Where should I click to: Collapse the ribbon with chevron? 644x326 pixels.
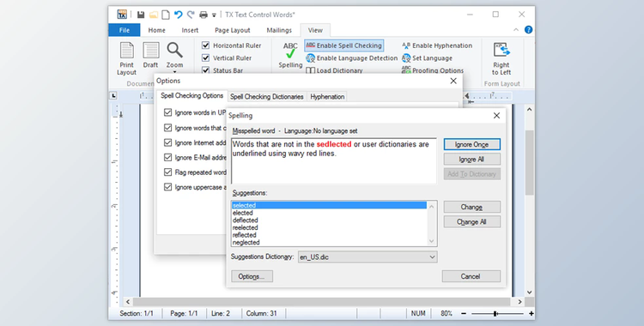pos(516,29)
